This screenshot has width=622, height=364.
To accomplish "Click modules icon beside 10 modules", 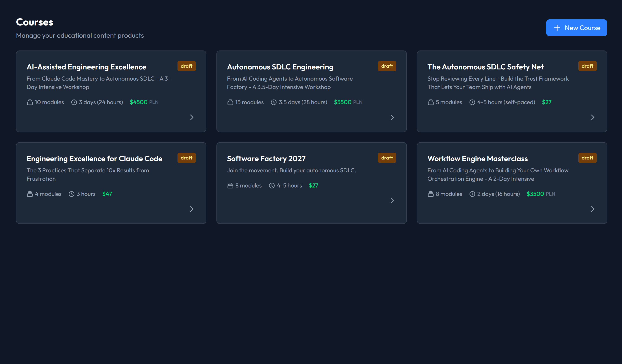I will 30,102.
